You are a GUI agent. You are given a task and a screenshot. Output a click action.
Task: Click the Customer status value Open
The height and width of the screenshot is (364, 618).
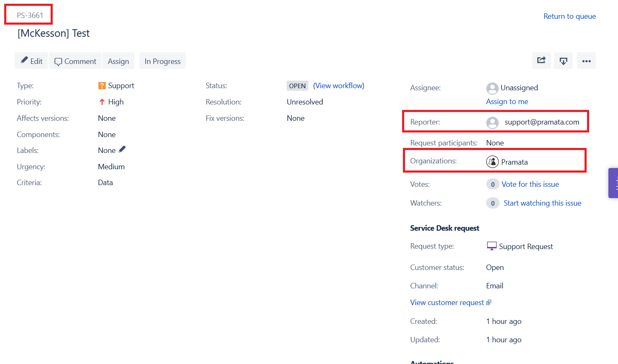(495, 267)
